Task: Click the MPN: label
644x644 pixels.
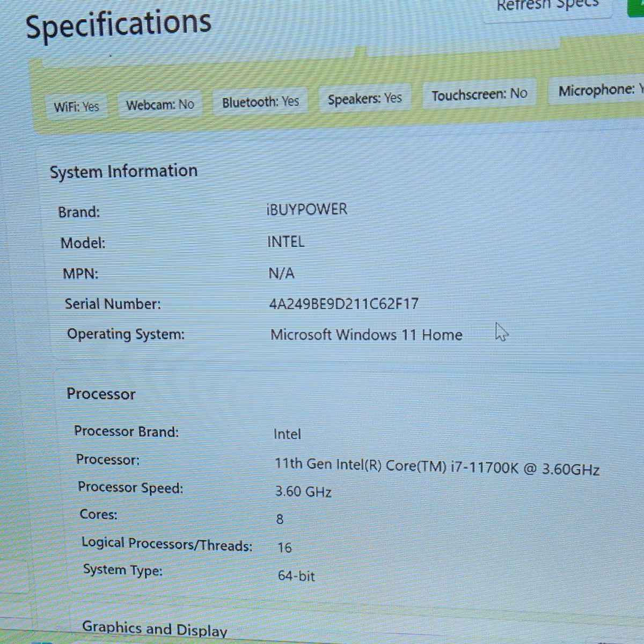Action: 80,274
